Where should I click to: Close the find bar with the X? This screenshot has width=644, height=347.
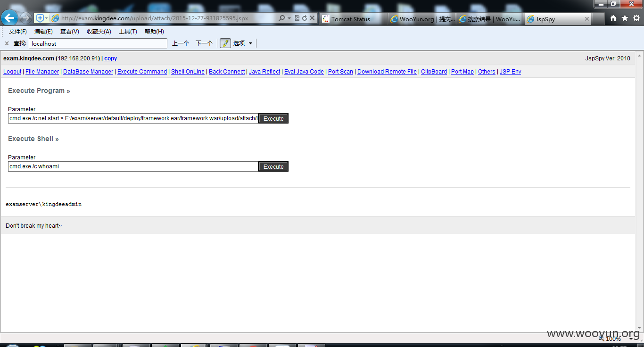click(7, 43)
